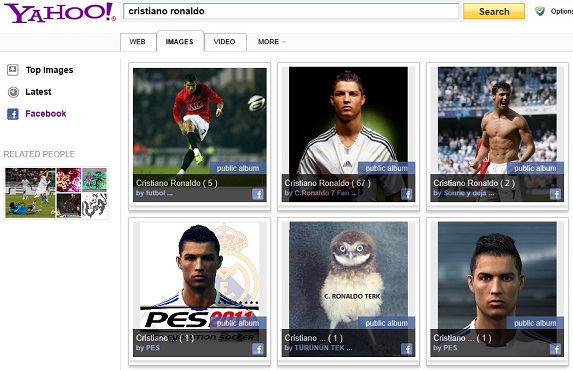Screen dimensions: 573x370
Task: Click 'public album' on the PES 2011 card
Action: [238, 323]
